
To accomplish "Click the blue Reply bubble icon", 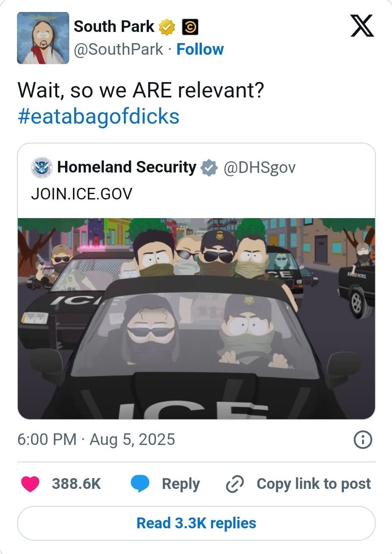I will [140, 484].
